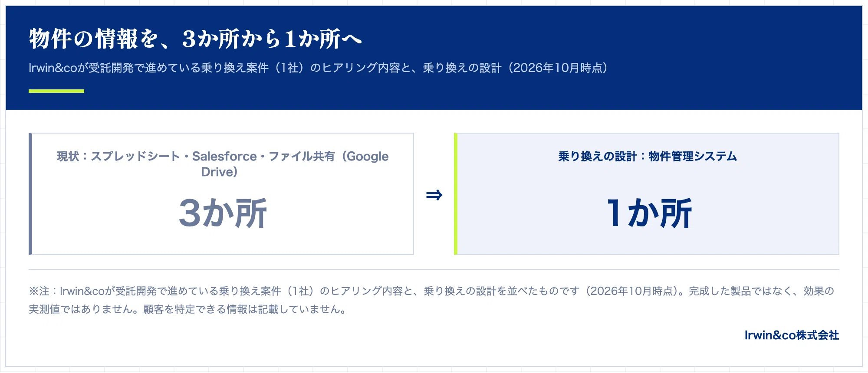This screenshot has width=868, height=373.
Task: Click the grey vertical stripe on left card
Action: (x=30, y=194)
